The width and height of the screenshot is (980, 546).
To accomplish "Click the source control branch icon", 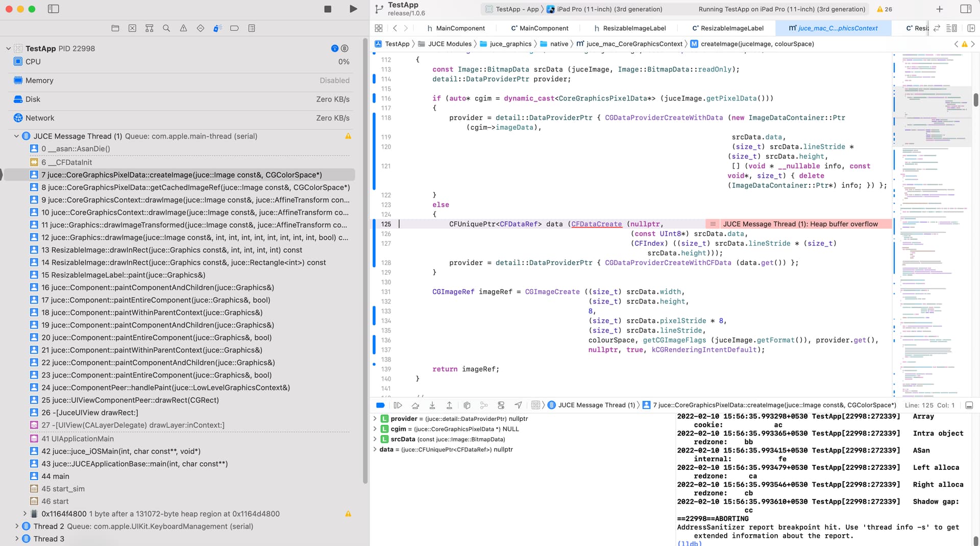I will [379, 9].
